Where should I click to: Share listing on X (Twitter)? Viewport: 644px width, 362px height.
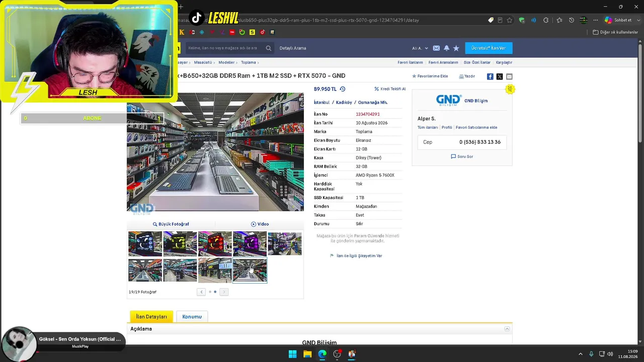click(x=500, y=76)
